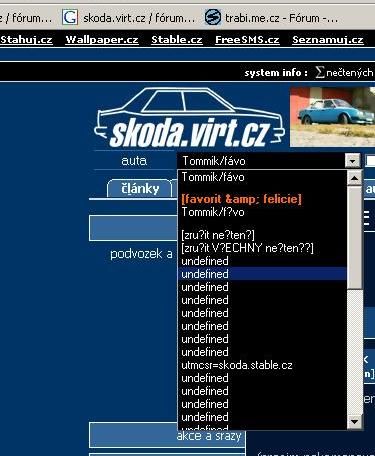Switch to the trabi.me.cz Fórum browser tab
This screenshot has height=456, width=375.
272,18
